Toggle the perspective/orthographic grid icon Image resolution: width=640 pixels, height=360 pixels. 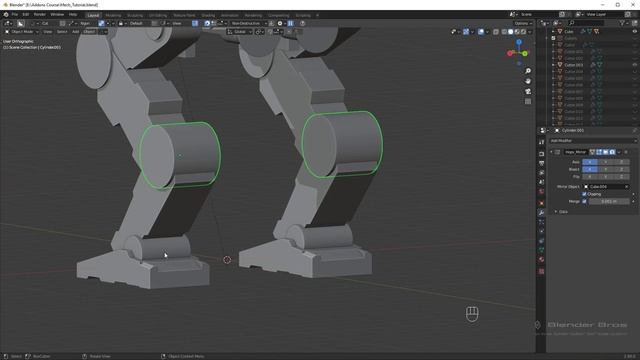[528, 101]
